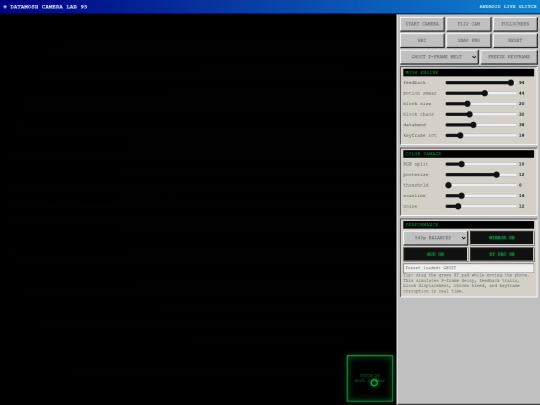Toggle the HUD ON button
This screenshot has height=405, width=540.
(x=436, y=254)
